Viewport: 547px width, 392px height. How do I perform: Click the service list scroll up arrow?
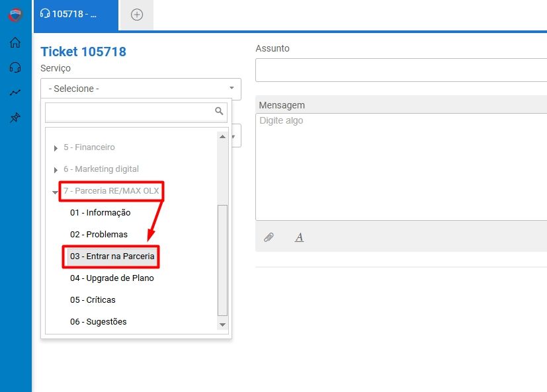(x=222, y=137)
